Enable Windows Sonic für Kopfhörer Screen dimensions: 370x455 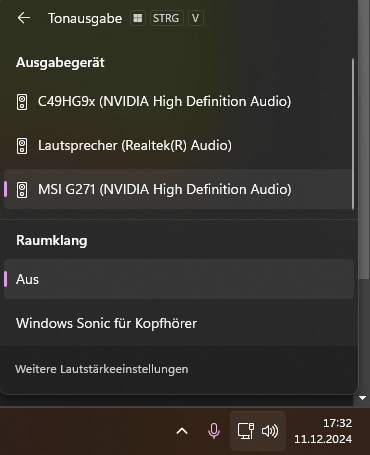point(179,323)
